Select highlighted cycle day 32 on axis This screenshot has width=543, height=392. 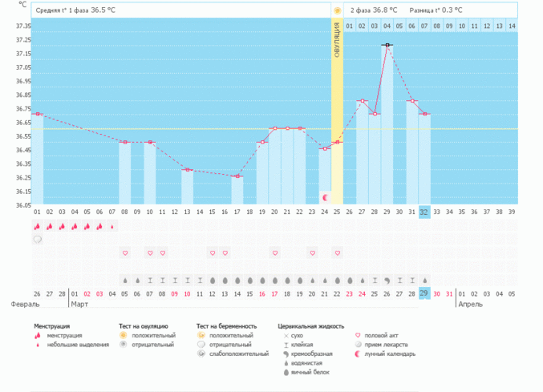point(424,212)
